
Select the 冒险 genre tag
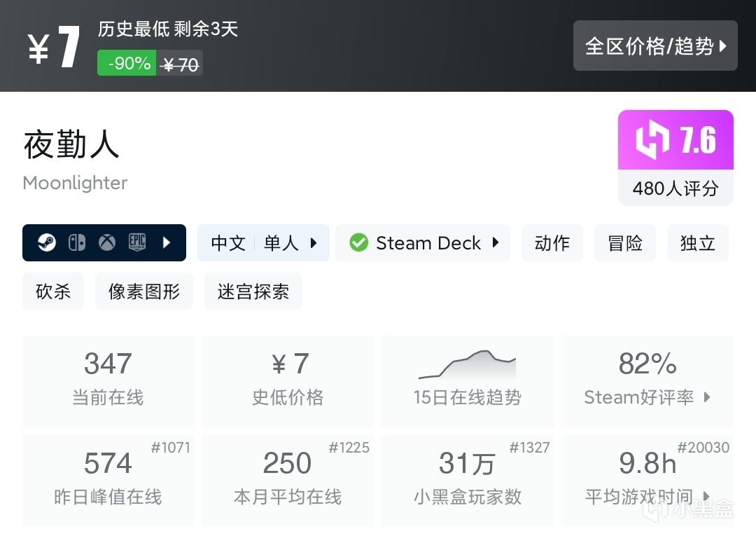click(x=625, y=243)
